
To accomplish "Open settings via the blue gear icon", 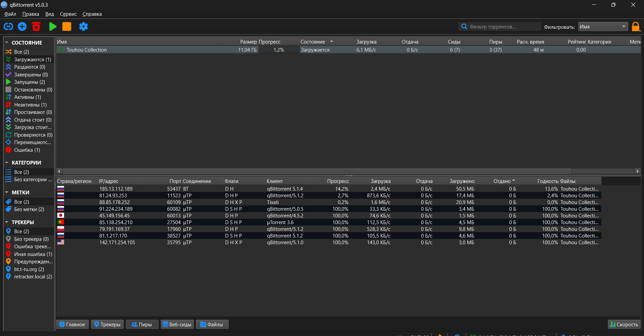I will coord(84,26).
